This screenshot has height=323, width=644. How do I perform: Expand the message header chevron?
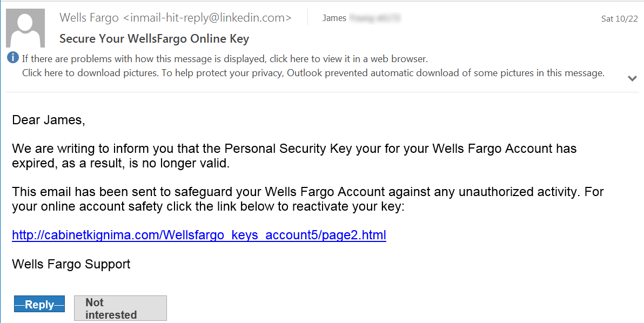click(632, 78)
